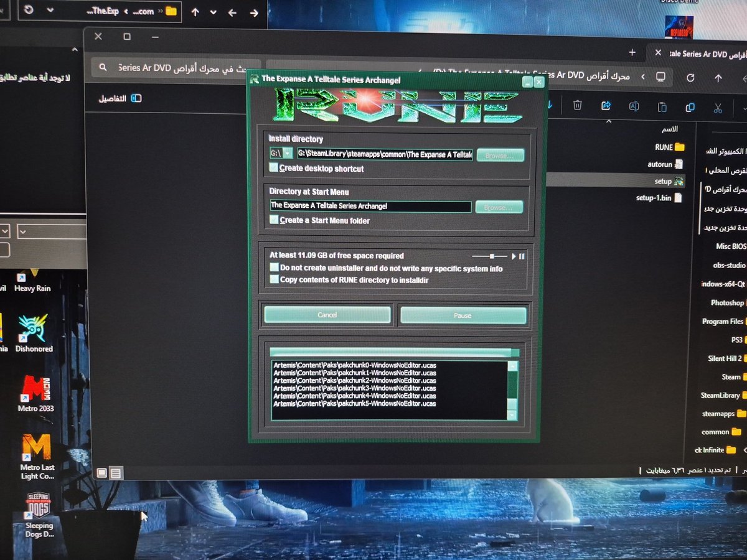Click the Paste icon in Explorer toolbar
Image resolution: width=747 pixels, height=560 pixels.
[662, 107]
